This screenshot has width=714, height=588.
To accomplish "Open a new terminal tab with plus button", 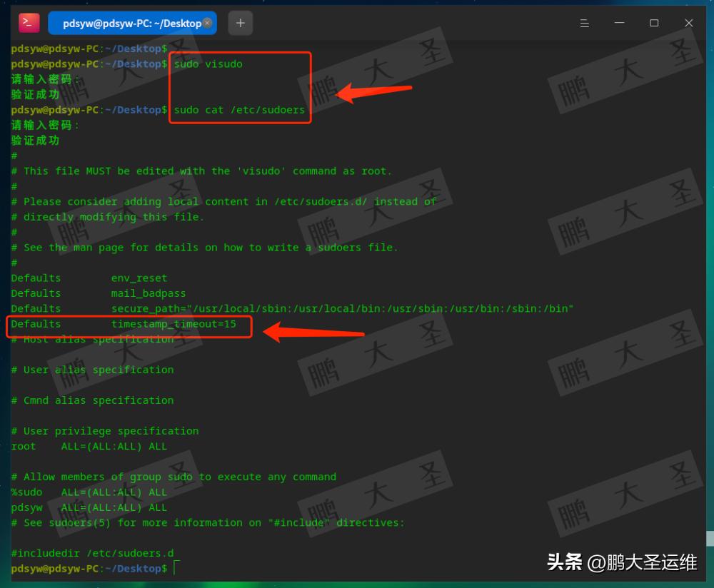I will [241, 23].
